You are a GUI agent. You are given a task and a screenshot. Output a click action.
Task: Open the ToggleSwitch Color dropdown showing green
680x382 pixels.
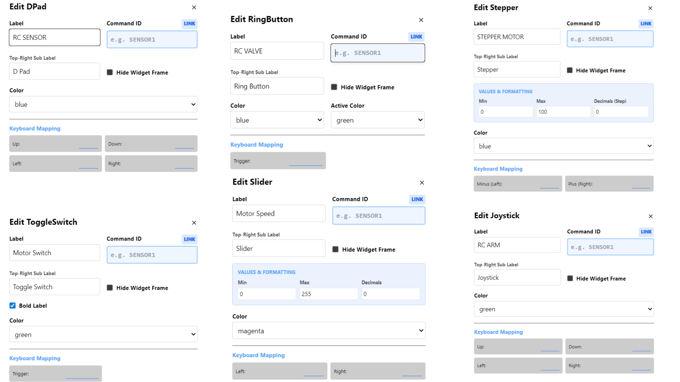[103, 335]
